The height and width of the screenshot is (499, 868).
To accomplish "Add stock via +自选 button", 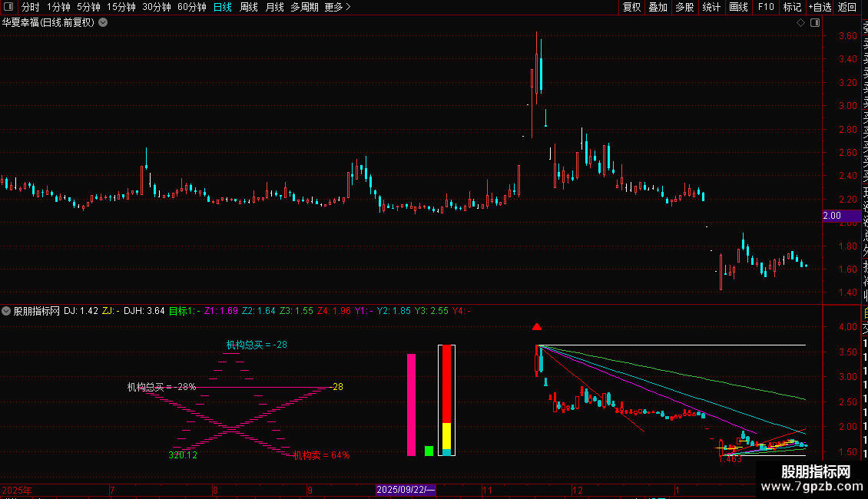I will [x=820, y=7].
